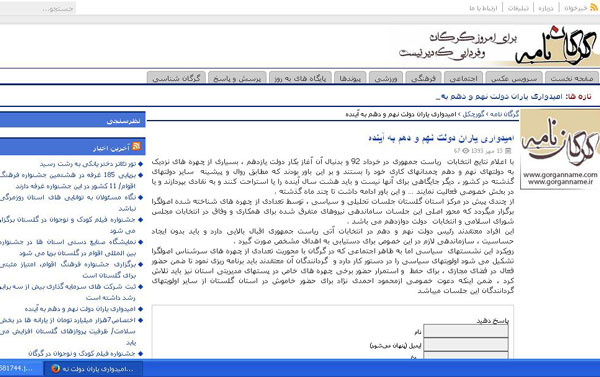This screenshot has height=377, width=600.
Task: Click گرگان نامه in the breadcrumb
Action: (504, 114)
